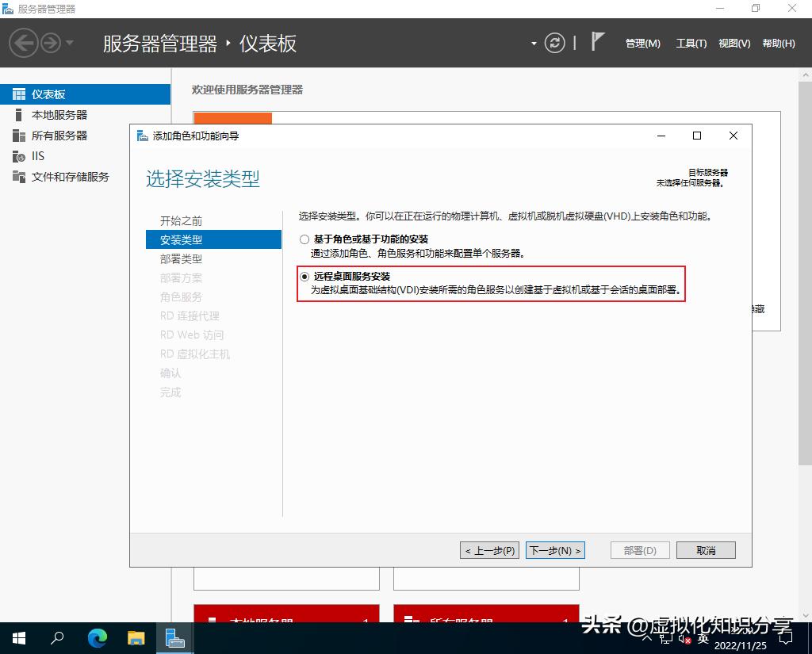Refresh Server Manager with the refresh icon

pyautogui.click(x=554, y=43)
